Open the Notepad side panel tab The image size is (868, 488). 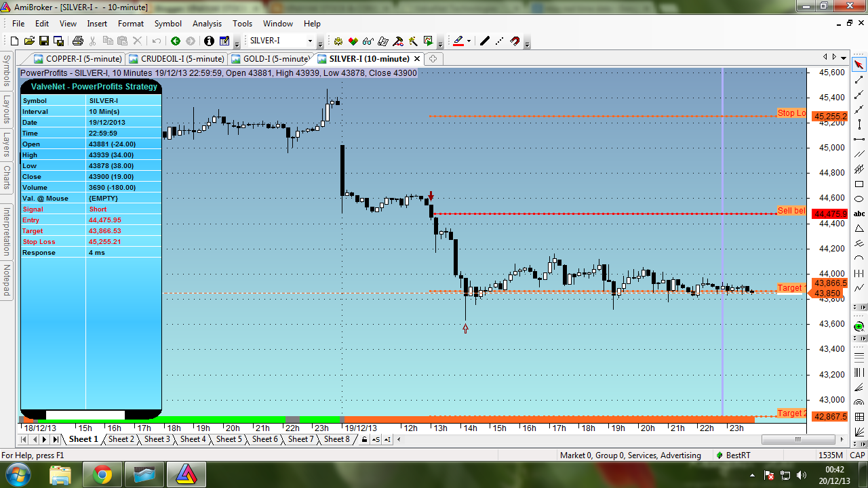pos(7,281)
